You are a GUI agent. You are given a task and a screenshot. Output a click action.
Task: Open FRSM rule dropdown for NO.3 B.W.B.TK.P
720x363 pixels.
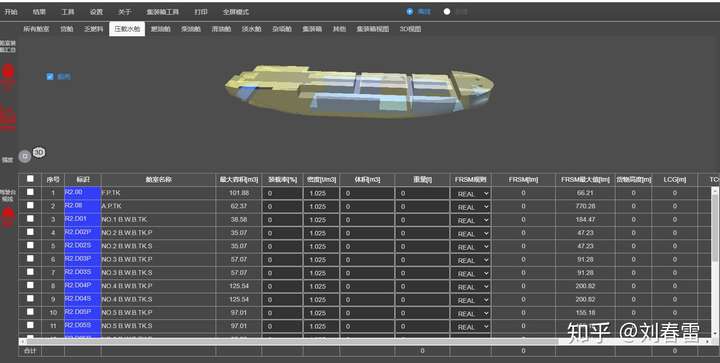pos(471,260)
